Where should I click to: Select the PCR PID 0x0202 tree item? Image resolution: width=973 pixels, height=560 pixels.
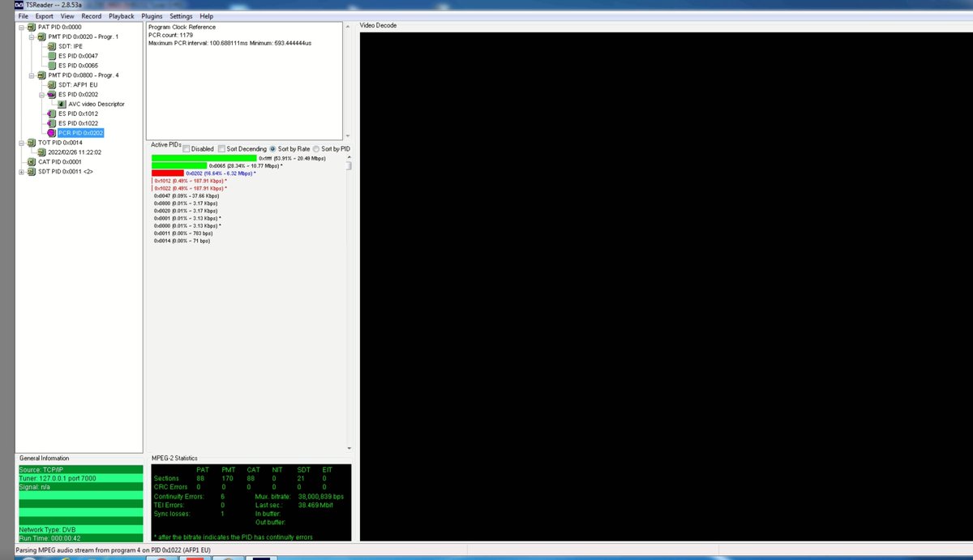pos(80,133)
